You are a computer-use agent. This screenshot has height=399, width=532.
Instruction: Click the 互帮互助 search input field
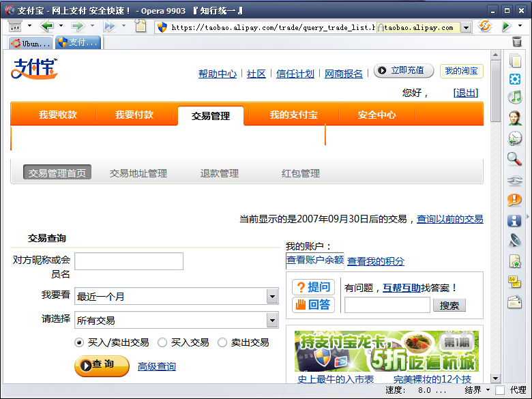coord(387,305)
